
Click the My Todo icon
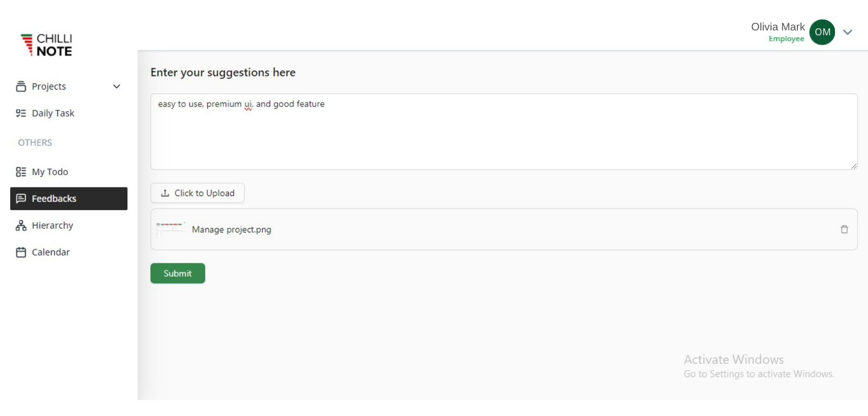coord(21,172)
